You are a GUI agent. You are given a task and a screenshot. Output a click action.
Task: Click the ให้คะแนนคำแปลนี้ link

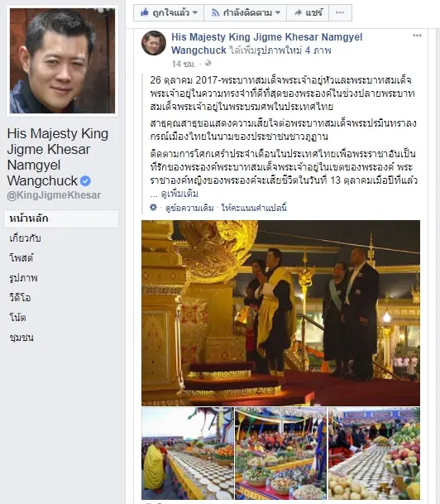pyautogui.click(x=254, y=208)
